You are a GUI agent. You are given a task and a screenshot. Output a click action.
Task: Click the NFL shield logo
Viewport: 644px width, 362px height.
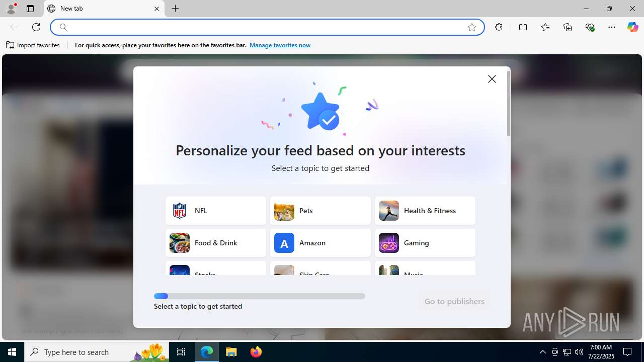coord(180,211)
